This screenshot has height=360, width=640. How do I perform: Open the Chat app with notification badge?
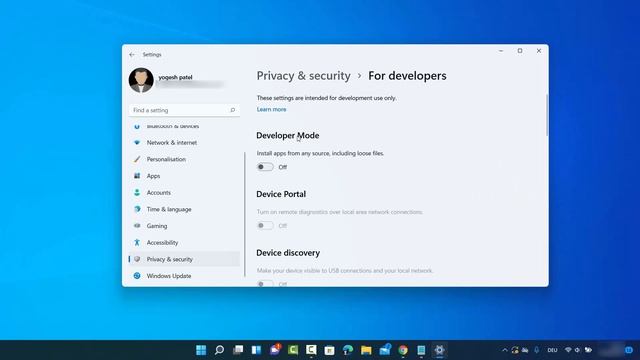(275, 349)
